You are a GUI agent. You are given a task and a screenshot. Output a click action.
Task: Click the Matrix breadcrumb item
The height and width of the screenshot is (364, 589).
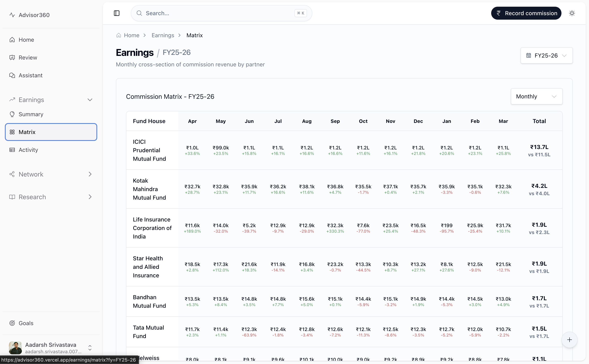click(195, 35)
